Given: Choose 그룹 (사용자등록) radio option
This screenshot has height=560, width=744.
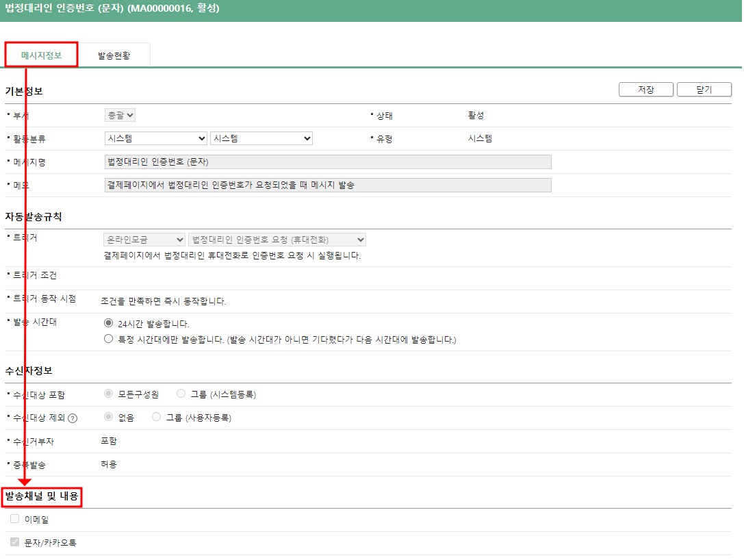Looking at the screenshot, I should [157, 417].
